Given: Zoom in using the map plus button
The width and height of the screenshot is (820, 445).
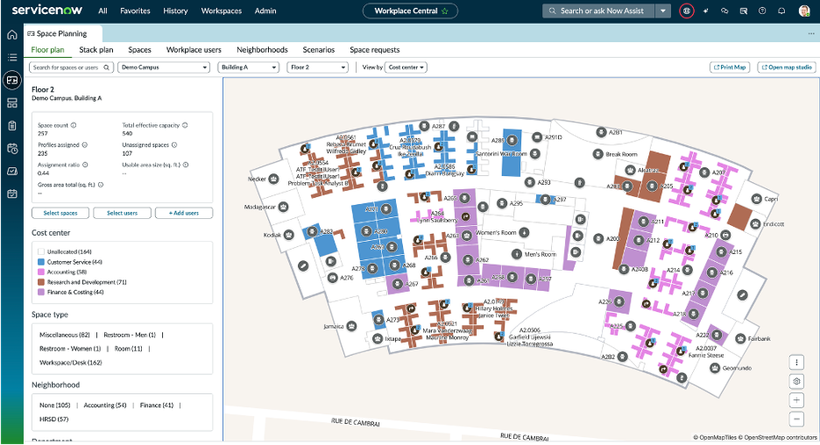Looking at the screenshot, I should [796, 401].
